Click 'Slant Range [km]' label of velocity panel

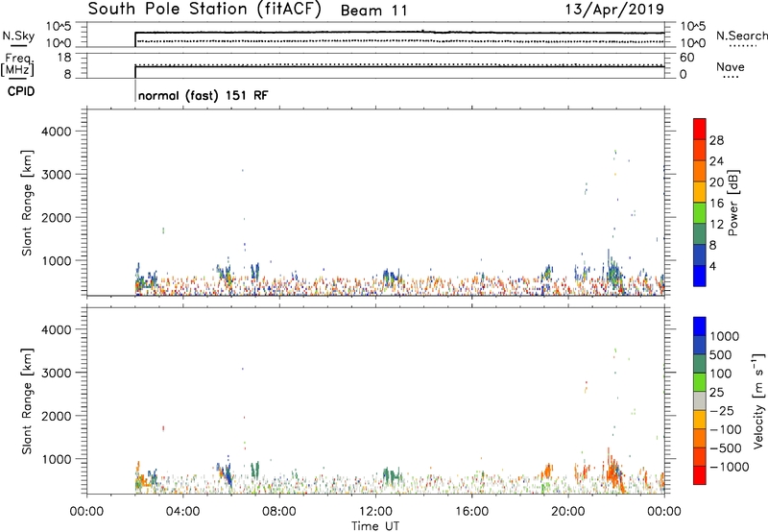pyautogui.click(x=27, y=401)
